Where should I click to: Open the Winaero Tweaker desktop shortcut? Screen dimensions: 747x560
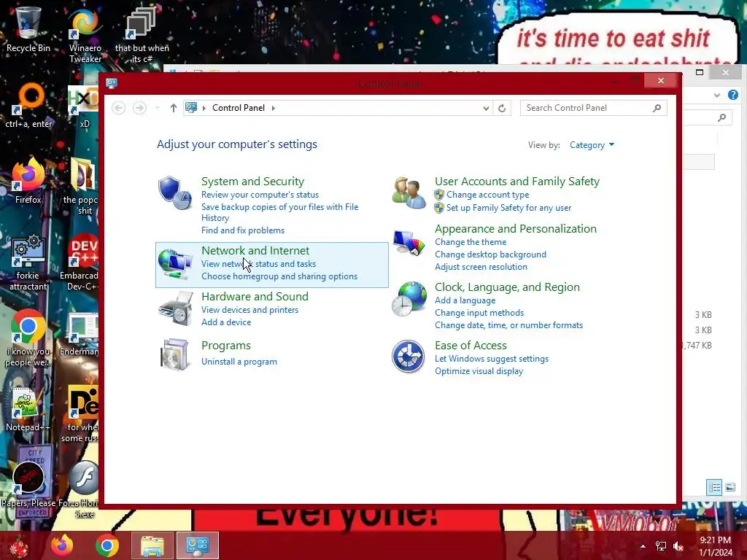[x=85, y=34]
